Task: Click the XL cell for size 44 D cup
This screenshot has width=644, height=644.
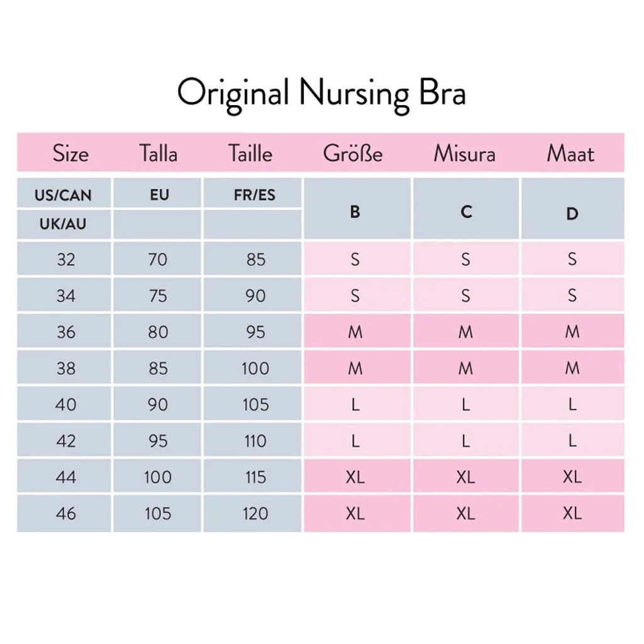Action: (572, 477)
